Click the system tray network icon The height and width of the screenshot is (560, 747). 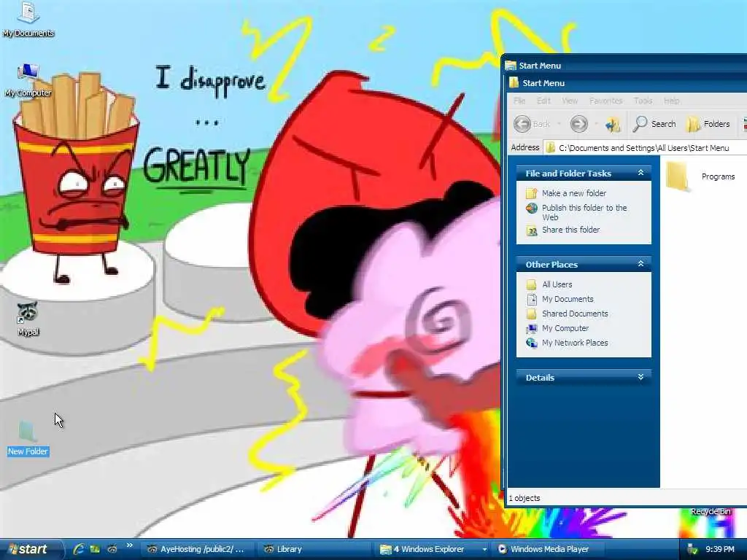click(692, 550)
